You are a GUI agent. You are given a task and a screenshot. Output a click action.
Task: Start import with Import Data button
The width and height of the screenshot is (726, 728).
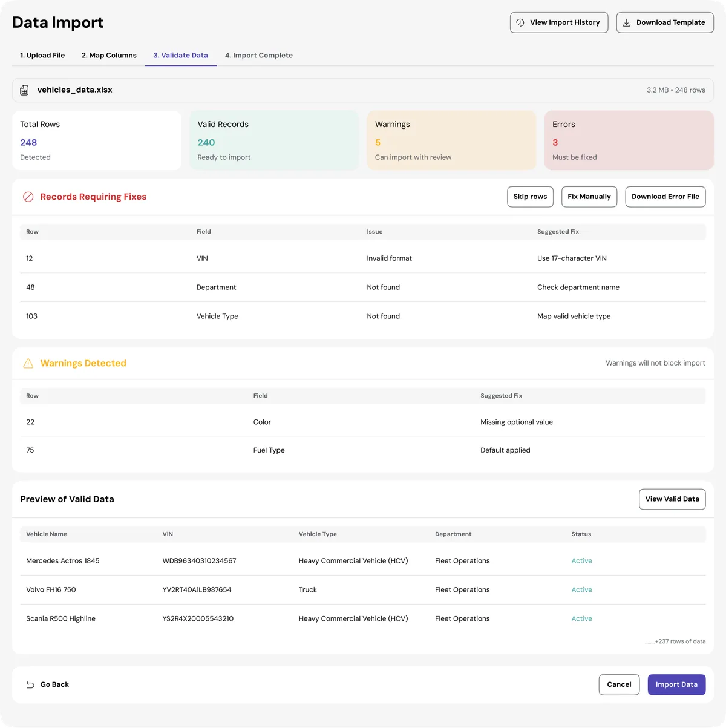(676, 684)
